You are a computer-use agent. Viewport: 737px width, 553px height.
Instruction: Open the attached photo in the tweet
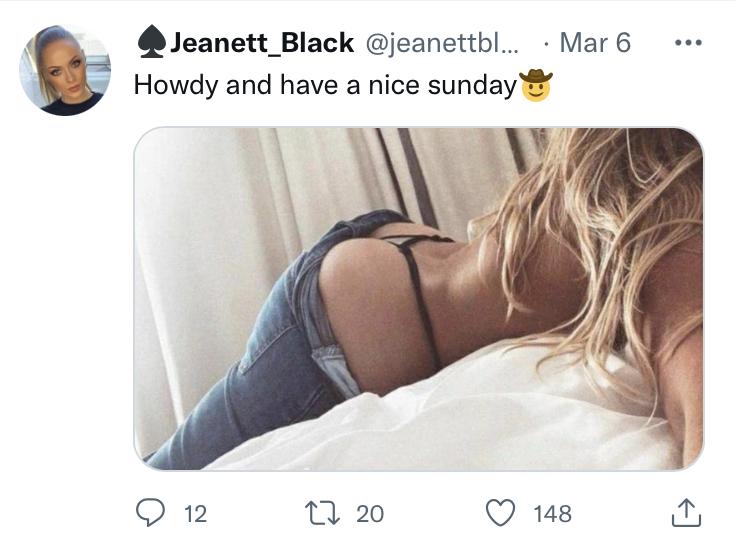(x=418, y=299)
